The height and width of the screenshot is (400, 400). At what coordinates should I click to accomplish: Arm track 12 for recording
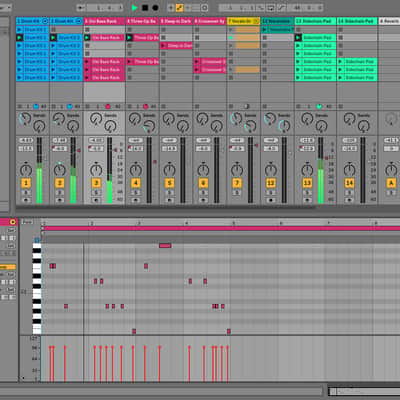[x=270, y=200]
